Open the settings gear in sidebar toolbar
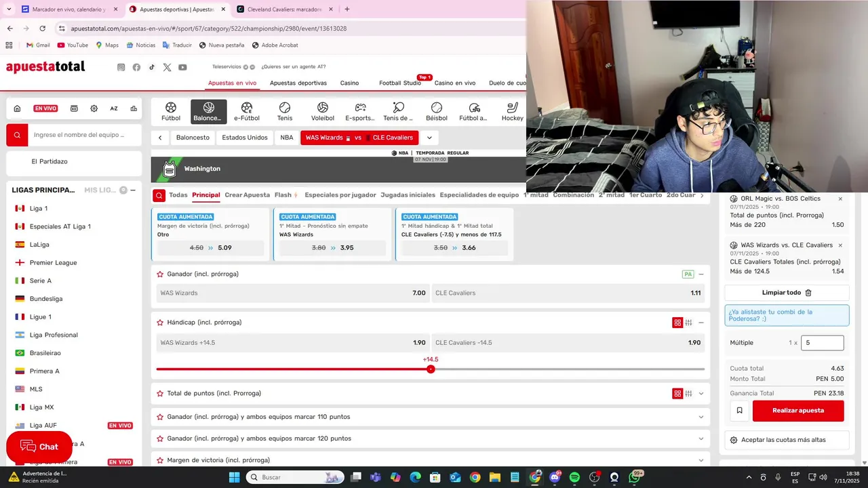 [x=94, y=108]
